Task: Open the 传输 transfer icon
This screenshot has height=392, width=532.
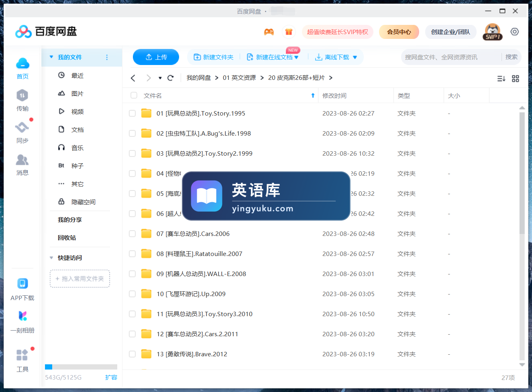Action: tap(22, 95)
